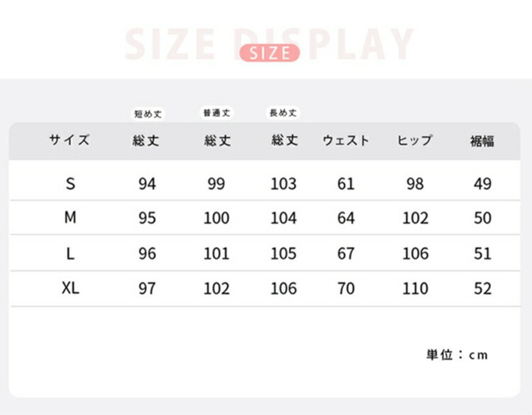This screenshot has height=415, width=532.
Task: Click the long length value 105
Action: 283,254
